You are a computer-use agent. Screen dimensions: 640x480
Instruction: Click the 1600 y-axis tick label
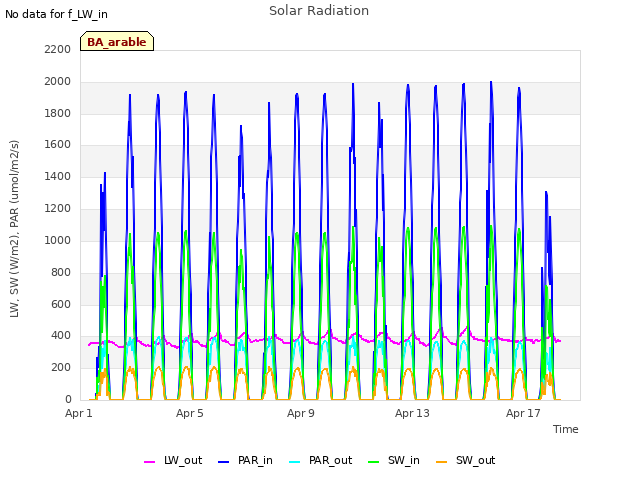coord(58,144)
